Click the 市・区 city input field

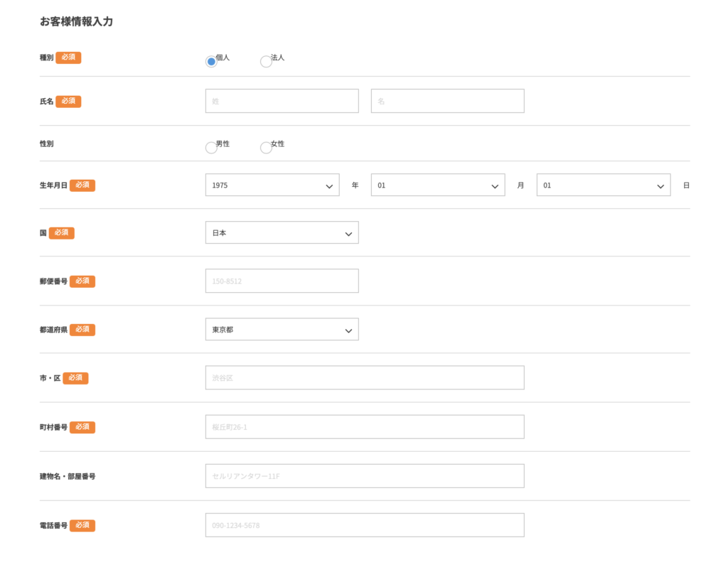click(x=364, y=378)
